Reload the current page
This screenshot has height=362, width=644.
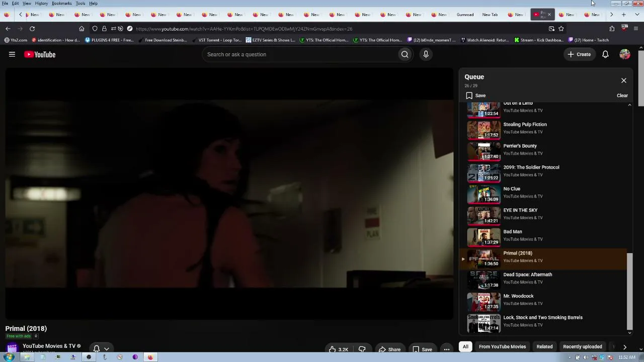(32, 29)
